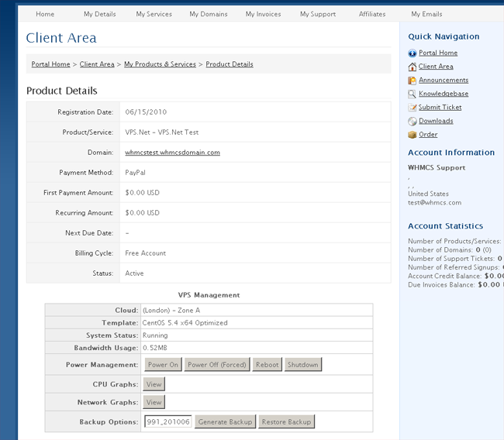Click View button for Network Graphs
The width and height of the screenshot is (504, 440).
pos(154,402)
